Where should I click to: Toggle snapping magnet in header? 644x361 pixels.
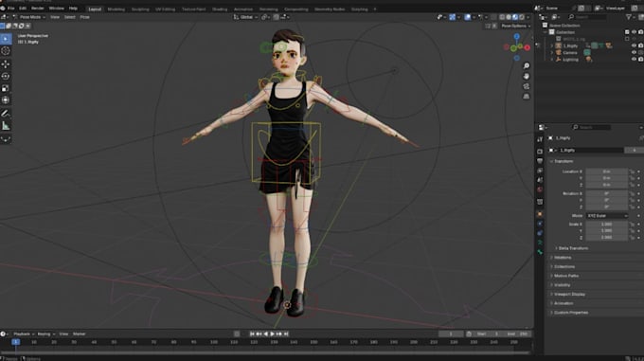(277, 17)
